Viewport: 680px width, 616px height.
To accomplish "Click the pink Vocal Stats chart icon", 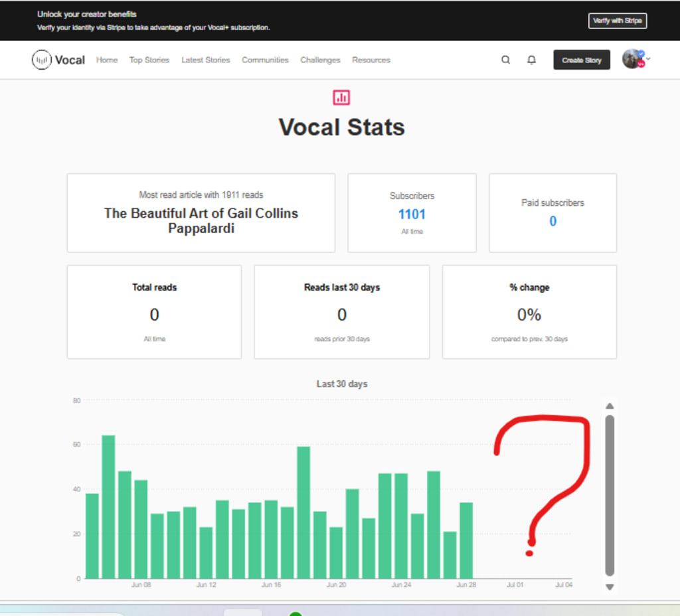I will point(341,98).
